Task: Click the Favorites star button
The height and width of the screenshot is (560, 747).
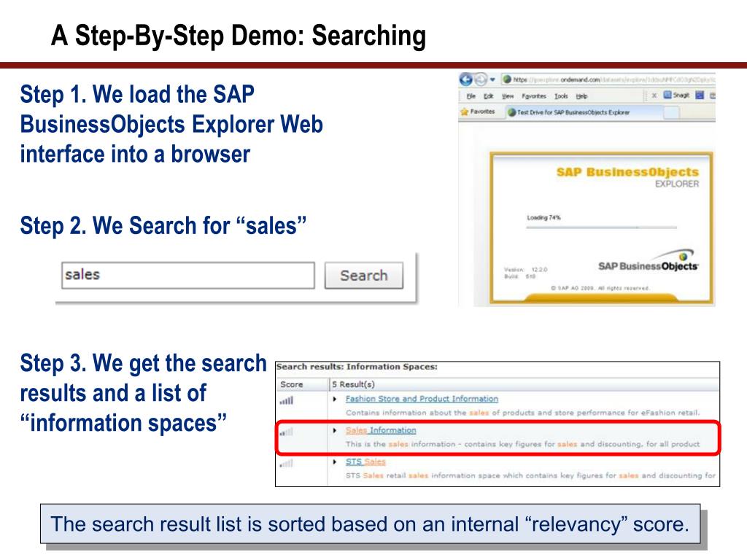Action: pos(477,112)
